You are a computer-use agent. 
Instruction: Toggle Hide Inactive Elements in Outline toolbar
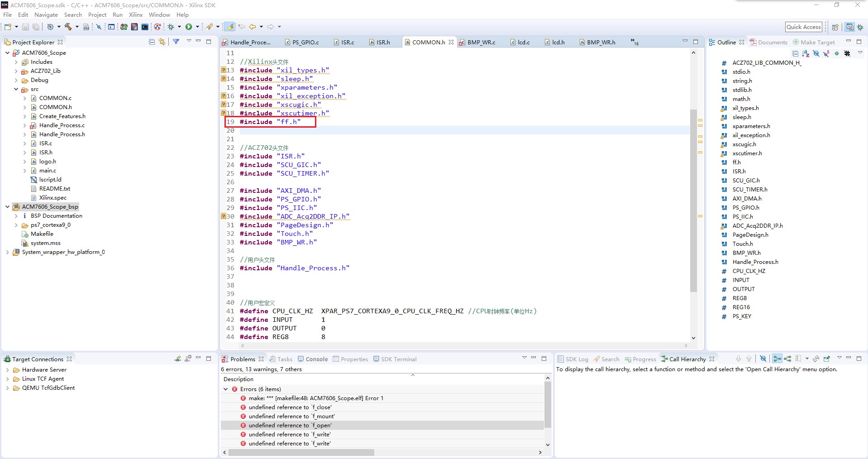point(847,53)
